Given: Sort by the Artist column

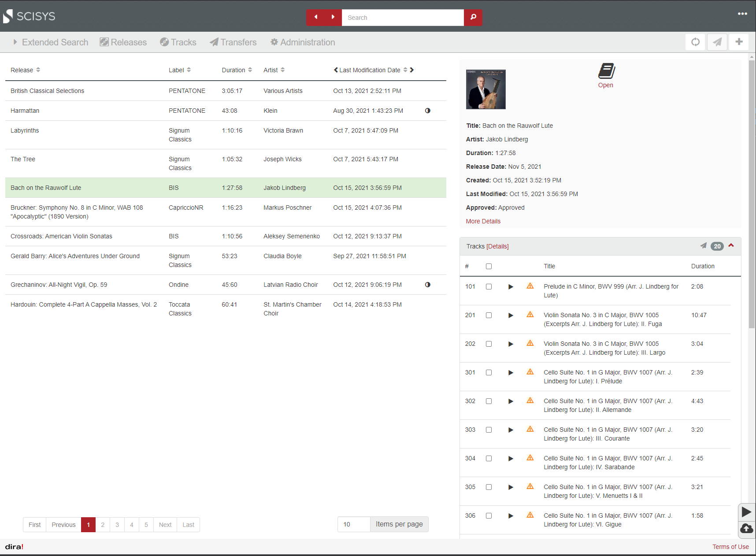Looking at the screenshot, I should pos(274,70).
